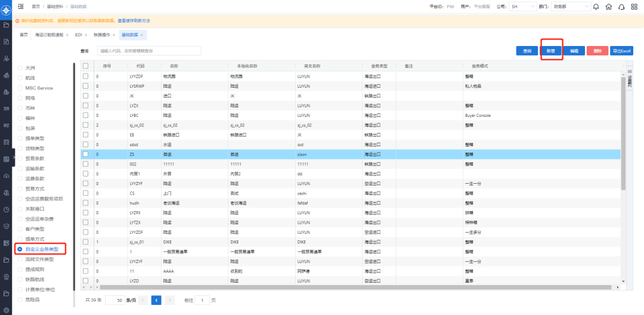Tick the checkbox for the LYYZDF first row

85,76
